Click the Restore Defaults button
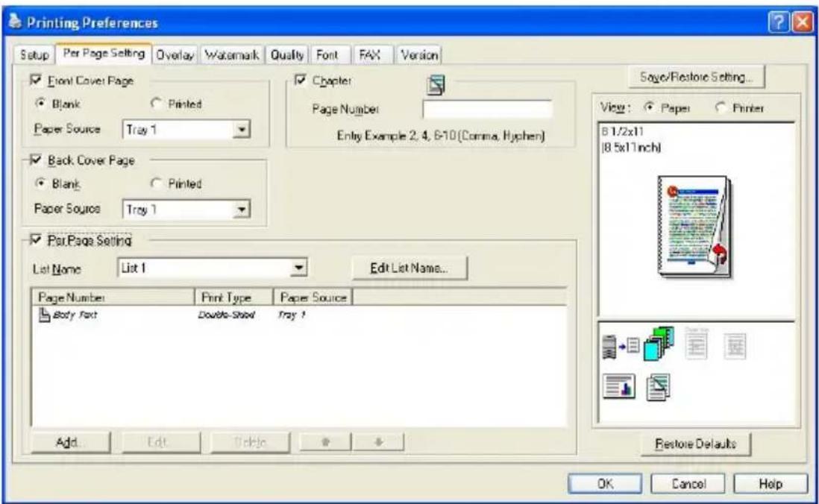 point(696,444)
